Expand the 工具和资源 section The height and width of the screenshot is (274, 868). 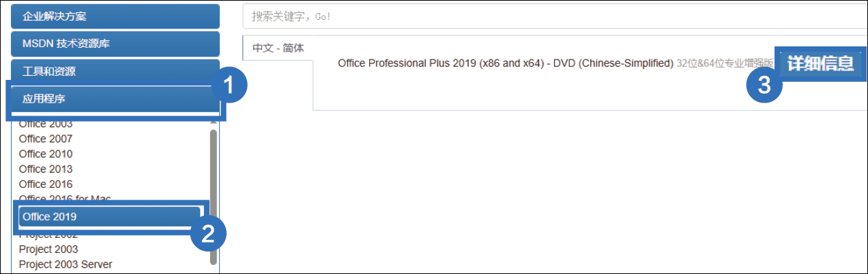115,71
